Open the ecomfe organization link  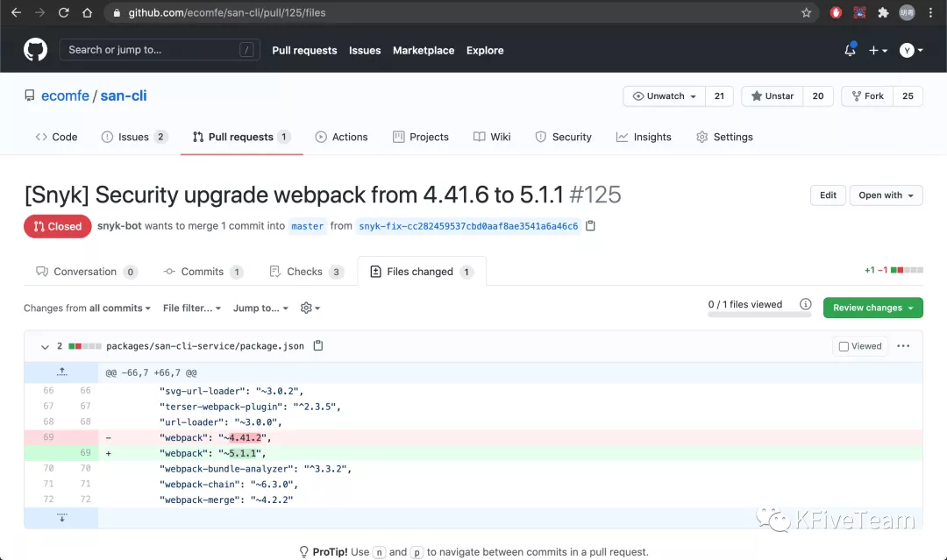pyautogui.click(x=65, y=96)
